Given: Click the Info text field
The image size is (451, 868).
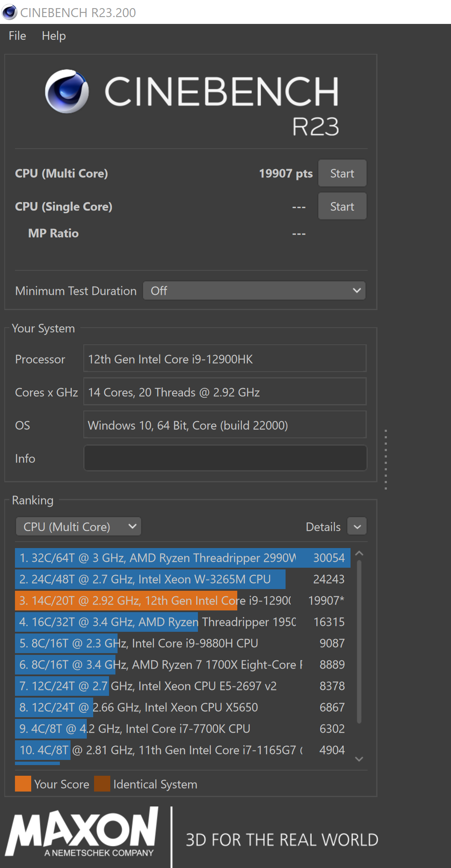Looking at the screenshot, I should [225, 458].
